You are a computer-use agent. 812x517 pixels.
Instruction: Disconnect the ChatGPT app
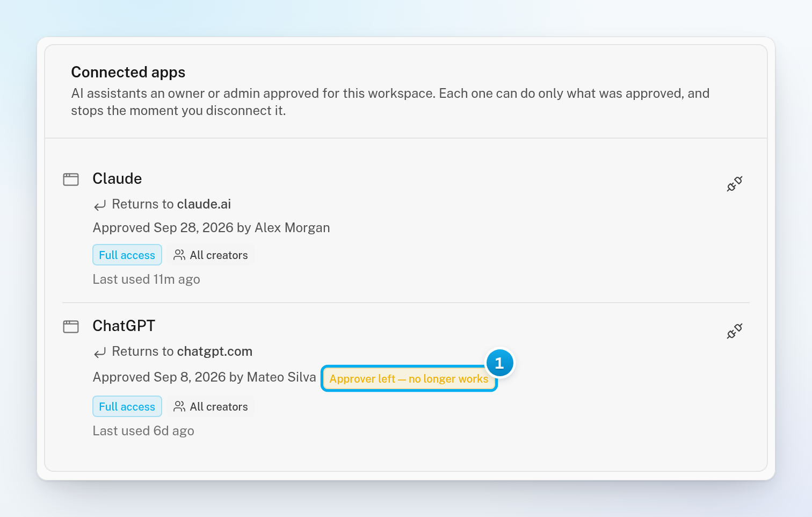(x=734, y=331)
